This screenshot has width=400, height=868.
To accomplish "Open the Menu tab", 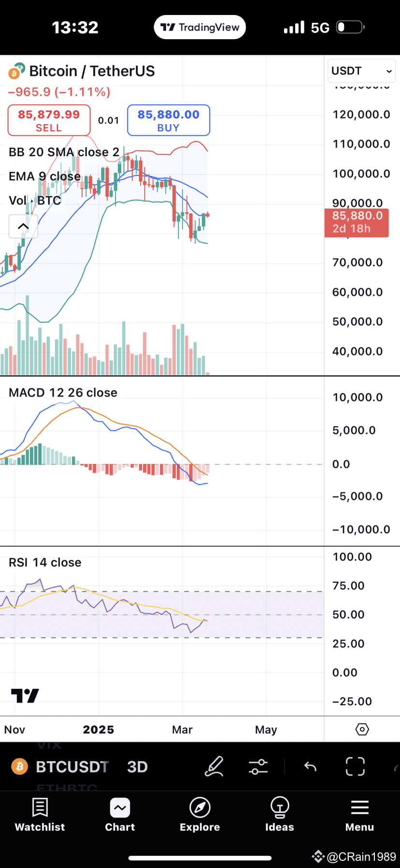I will 359,815.
